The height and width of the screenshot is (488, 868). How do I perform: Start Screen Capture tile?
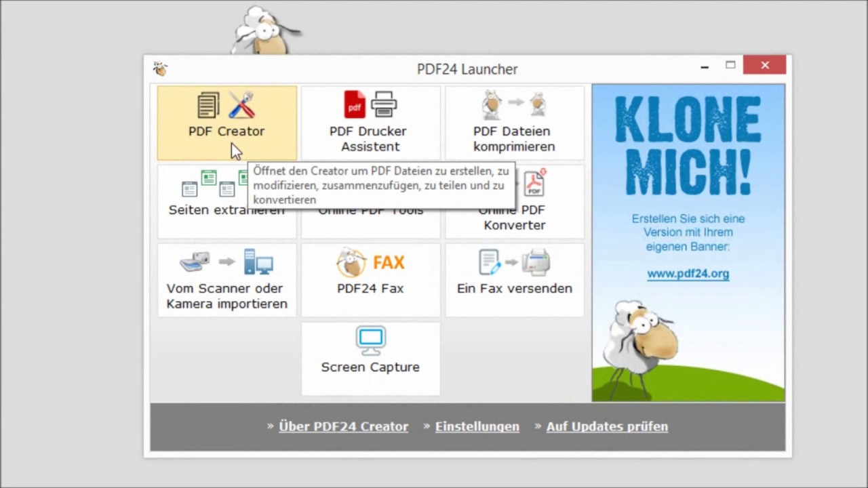(x=370, y=359)
